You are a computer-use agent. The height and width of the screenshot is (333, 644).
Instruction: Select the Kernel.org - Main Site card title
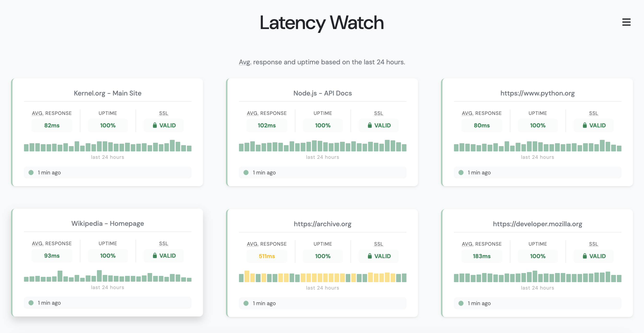[107, 93]
